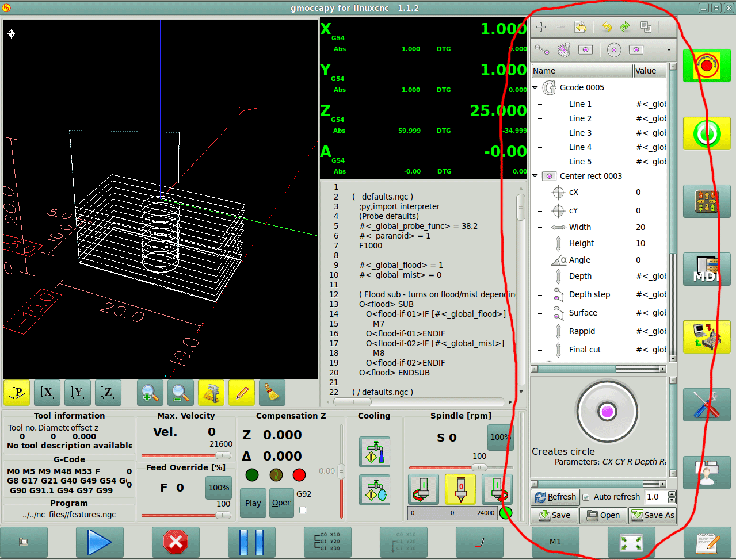This screenshot has width=736, height=560.
Task: Select the Width parameter row
Action: pyautogui.click(x=580, y=227)
